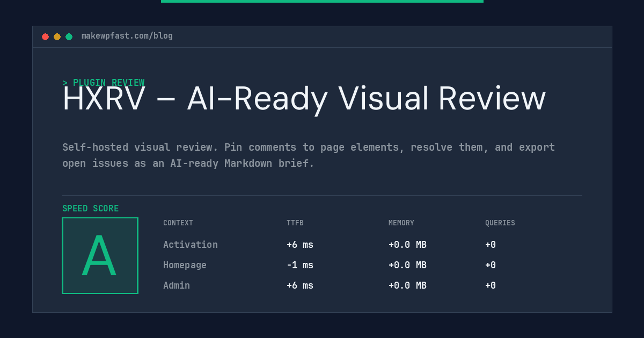This screenshot has width=644, height=338.
Task: Click the Activation TTFB value '+6 ms'
Action: tap(300, 245)
